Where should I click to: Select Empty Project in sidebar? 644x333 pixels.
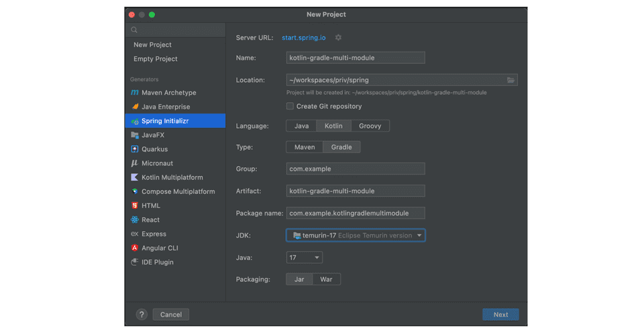tap(155, 59)
